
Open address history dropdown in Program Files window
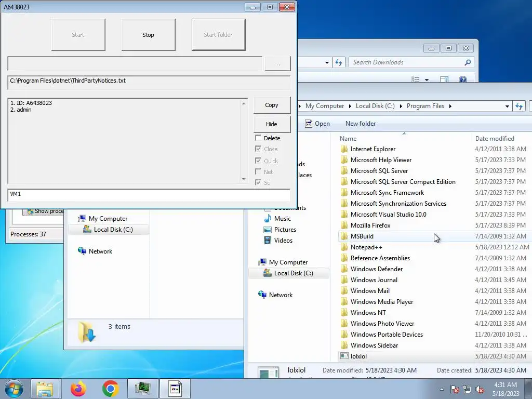507,106
